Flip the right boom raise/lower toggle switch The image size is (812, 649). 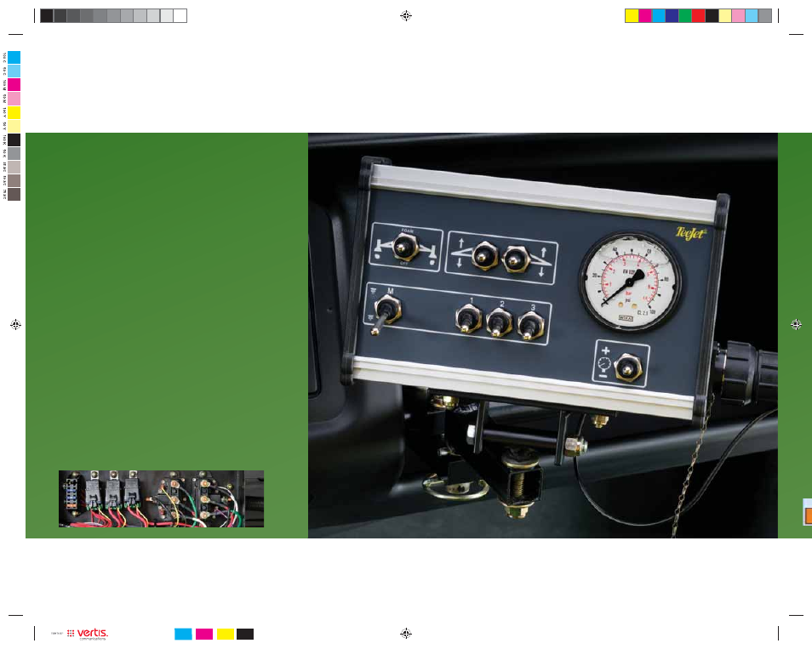click(x=516, y=259)
